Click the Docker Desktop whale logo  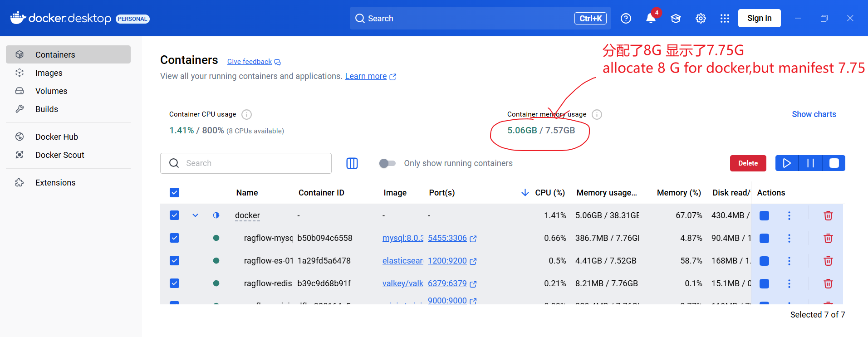click(x=18, y=18)
